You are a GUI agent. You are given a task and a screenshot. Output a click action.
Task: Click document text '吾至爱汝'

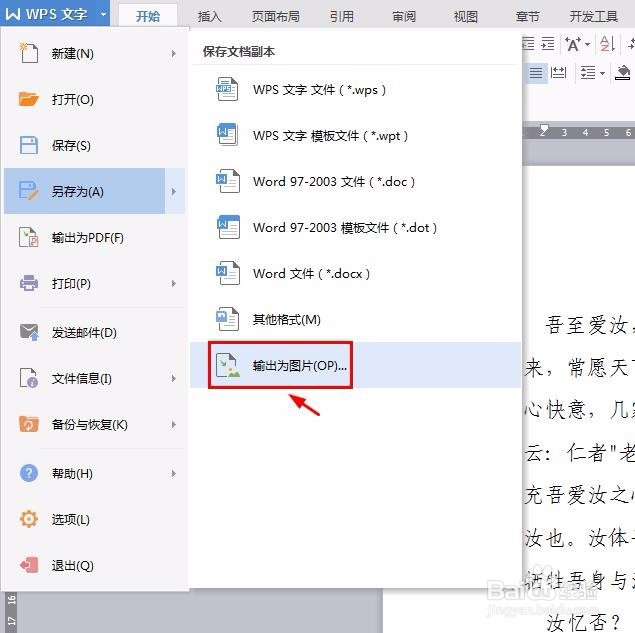(586, 325)
